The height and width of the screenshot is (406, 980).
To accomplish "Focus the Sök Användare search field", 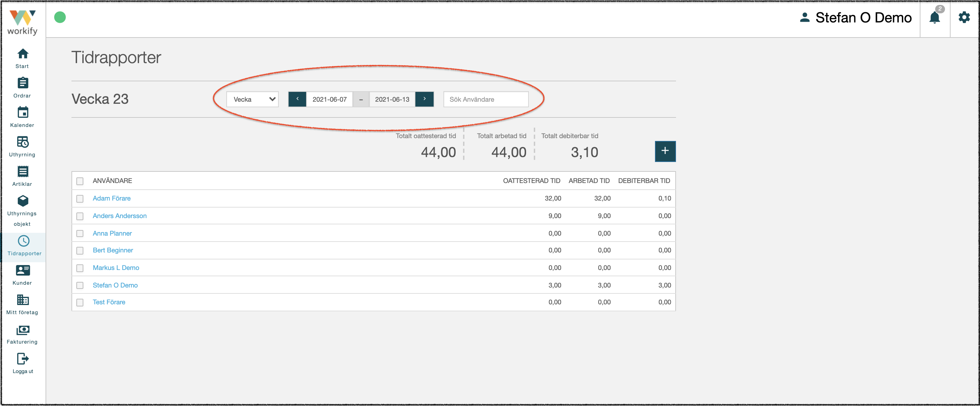I will 486,100.
